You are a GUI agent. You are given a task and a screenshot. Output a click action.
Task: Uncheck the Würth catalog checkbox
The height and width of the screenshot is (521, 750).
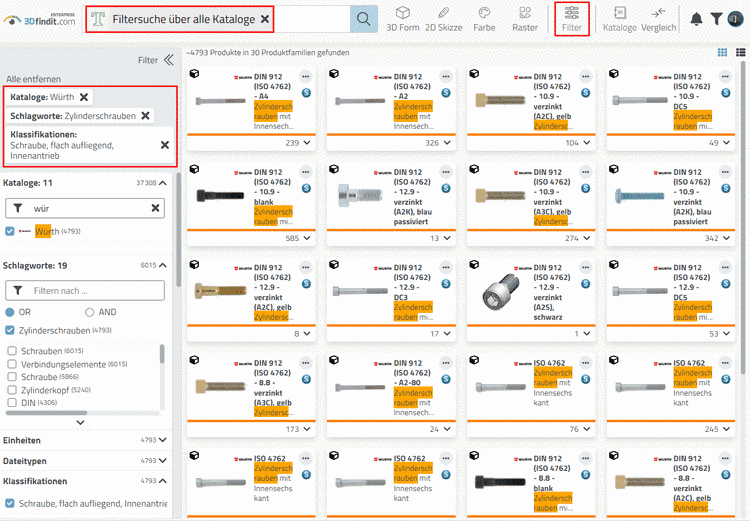tap(10, 231)
